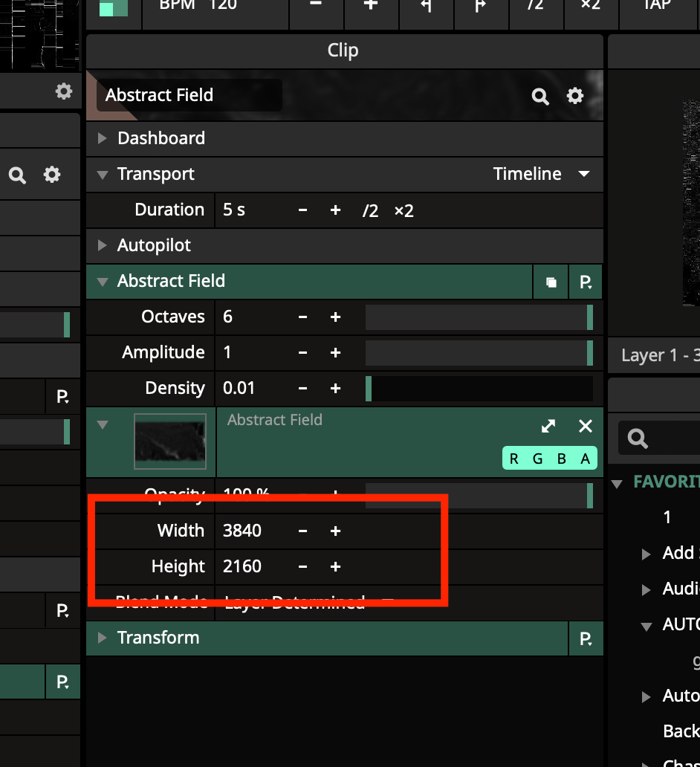This screenshot has height=767, width=700.
Task: Open the Clip panel gear settings
Action: tap(575, 96)
